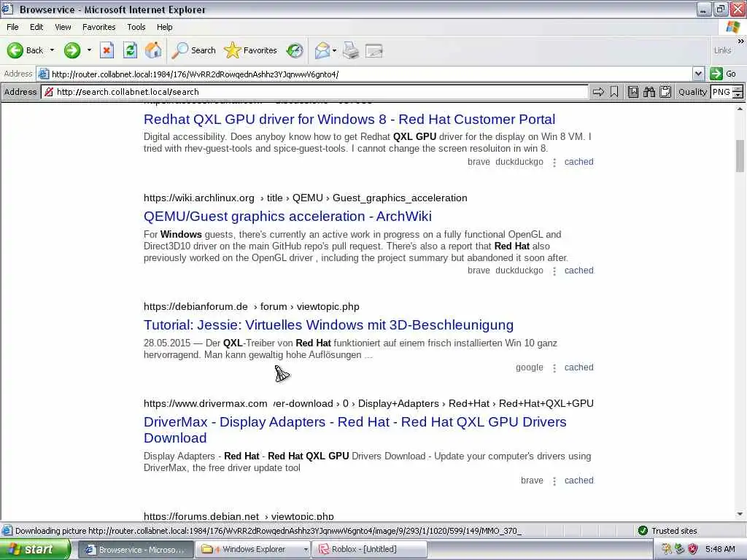Screen dimensions: 747x560
Task: Adjust the Quality spinner arrows
Action: tap(738, 92)
